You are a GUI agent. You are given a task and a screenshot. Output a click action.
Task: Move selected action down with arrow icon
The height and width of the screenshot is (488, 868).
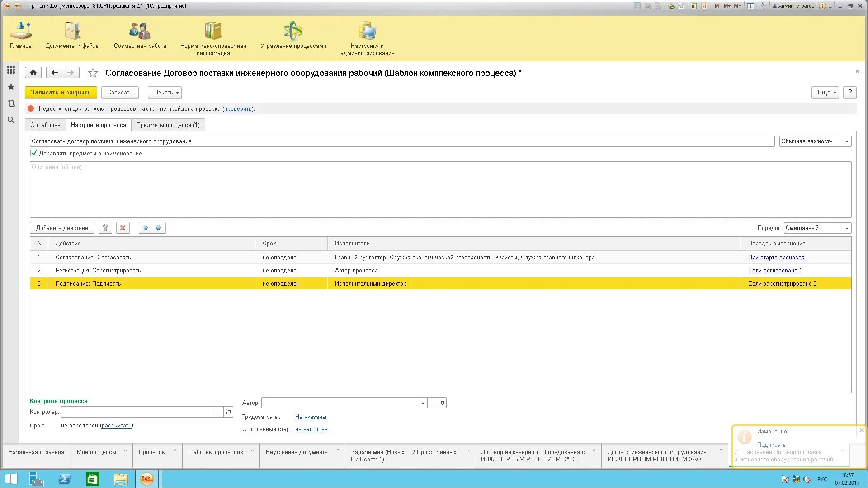pyautogui.click(x=159, y=228)
